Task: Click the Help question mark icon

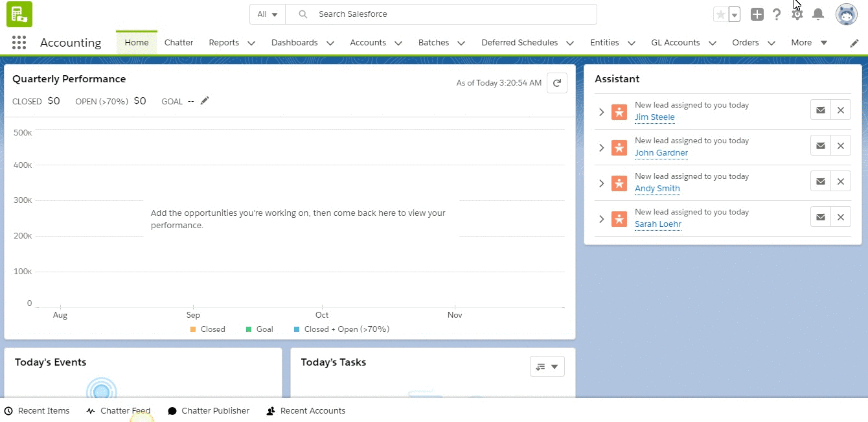Action: [777, 14]
